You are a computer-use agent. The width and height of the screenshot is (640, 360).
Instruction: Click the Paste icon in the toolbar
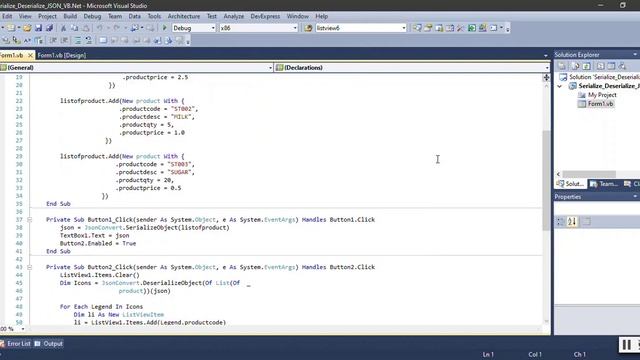click(x=86, y=28)
